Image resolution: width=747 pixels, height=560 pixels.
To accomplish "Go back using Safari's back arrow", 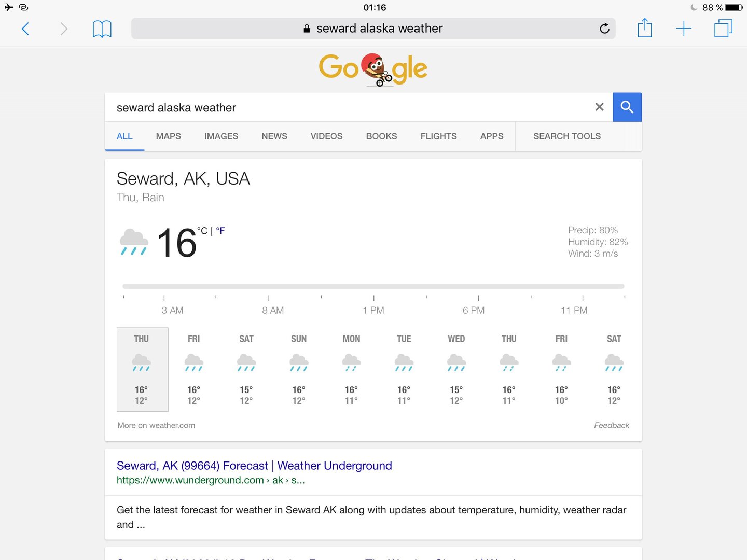I will [25, 29].
